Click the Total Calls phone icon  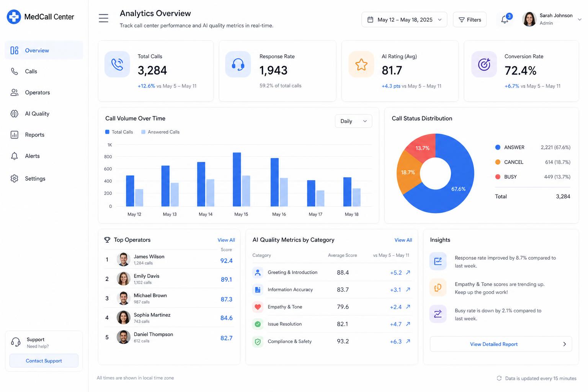coord(117,64)
